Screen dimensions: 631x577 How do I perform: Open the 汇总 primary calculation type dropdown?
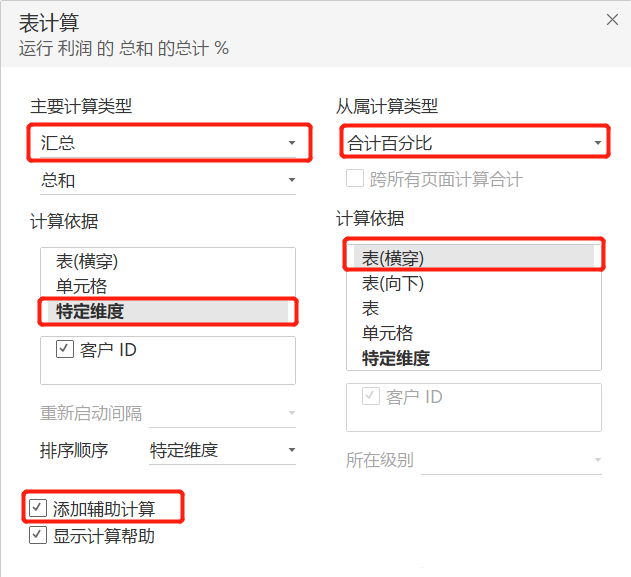pyautogui.click(x=168, y=143)
